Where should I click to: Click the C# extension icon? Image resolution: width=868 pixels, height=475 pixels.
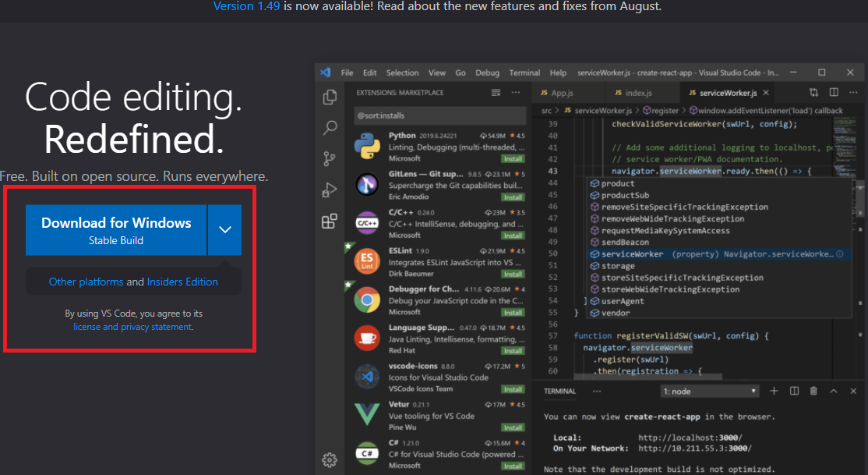[x=367, y=453]
